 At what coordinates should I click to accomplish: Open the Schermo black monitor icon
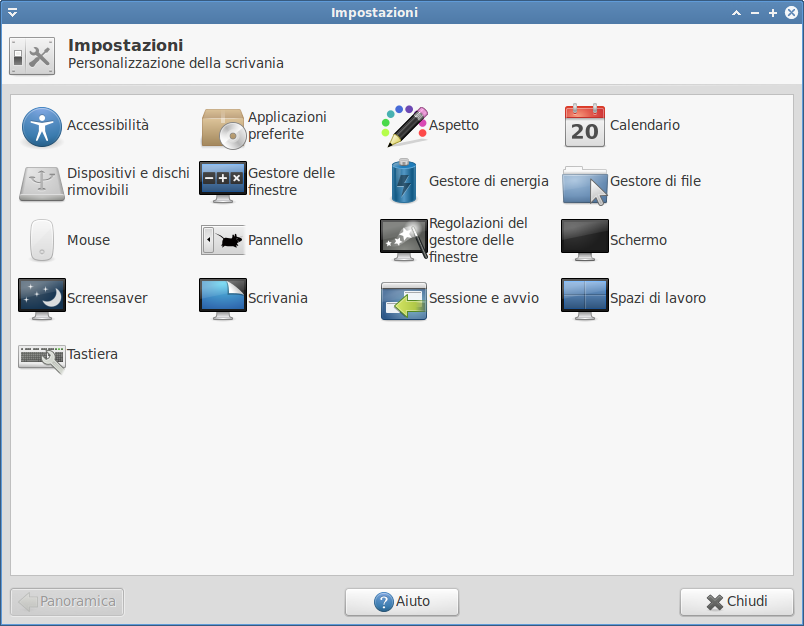tap(585, 240)
